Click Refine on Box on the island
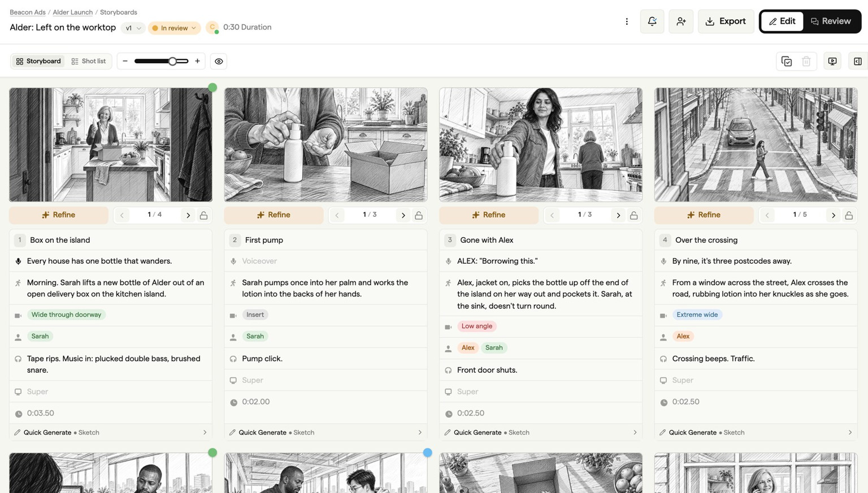 (59, 215)
